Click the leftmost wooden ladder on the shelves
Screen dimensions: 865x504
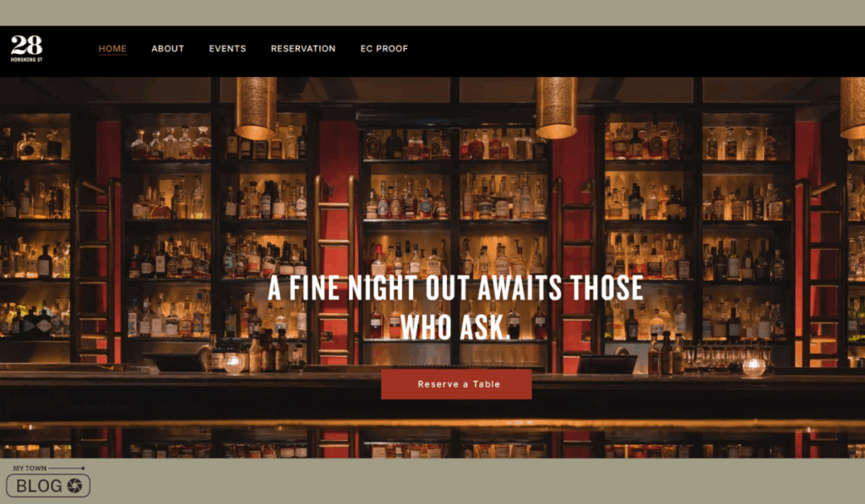[96, 270]
